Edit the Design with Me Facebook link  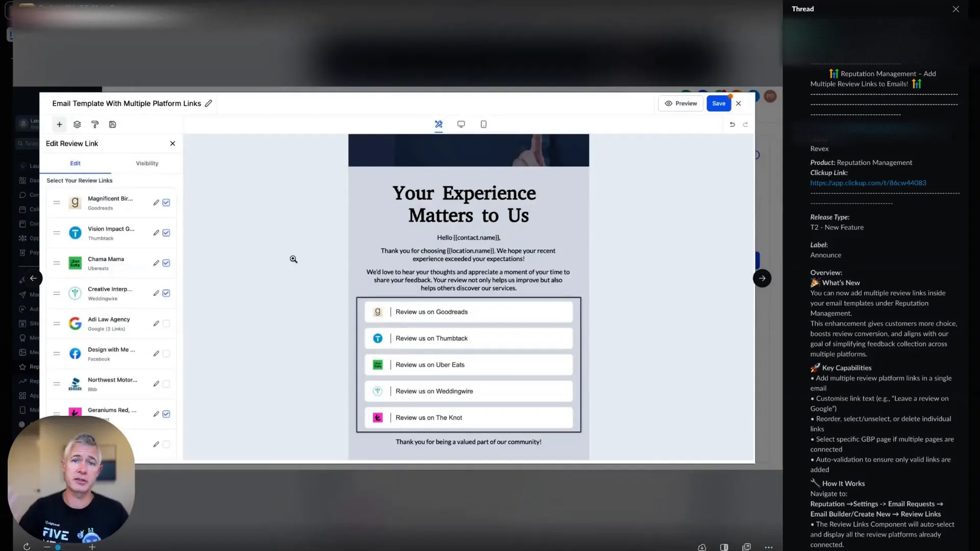(x=156, y=354)
